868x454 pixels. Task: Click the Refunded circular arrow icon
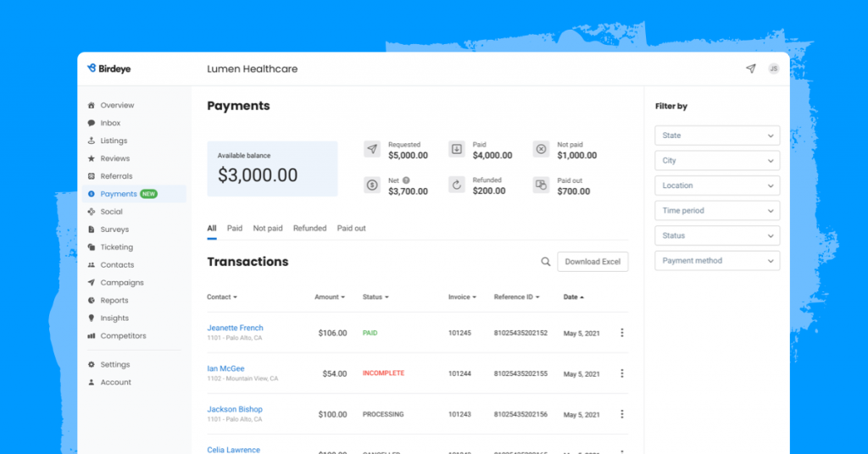(457, 185)
